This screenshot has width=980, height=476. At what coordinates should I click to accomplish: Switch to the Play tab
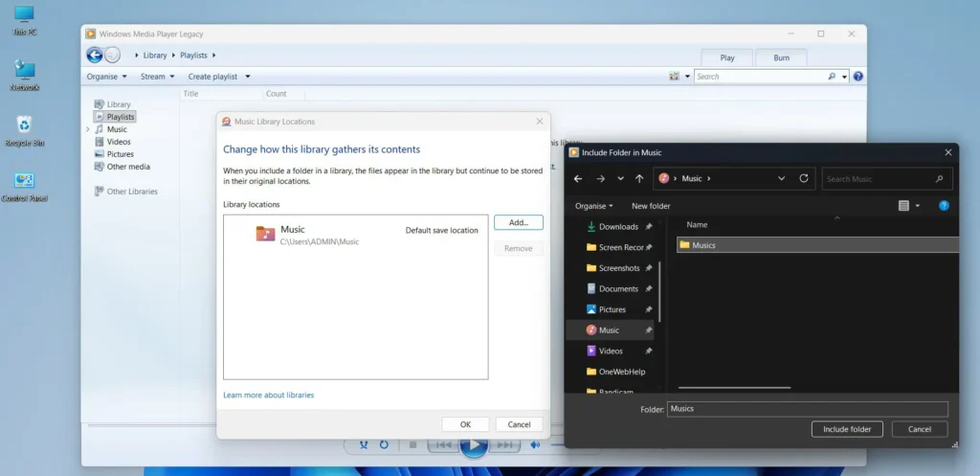(727, 57)
